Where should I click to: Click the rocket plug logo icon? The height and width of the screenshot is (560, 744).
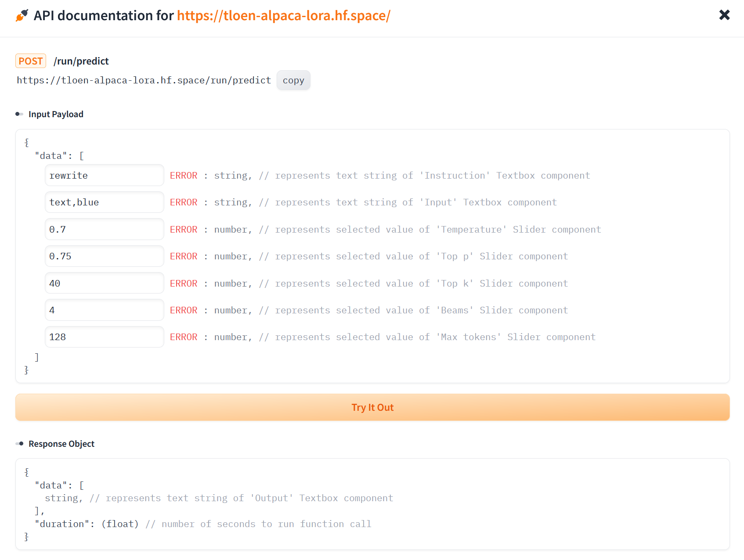(x=21, y=15)
